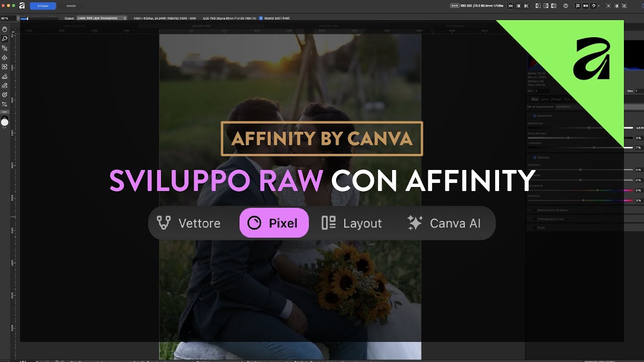This screenshot has width=644, height=362.
Task: Toggle first clipping indicator icon
Action: (x=538, y=6)
